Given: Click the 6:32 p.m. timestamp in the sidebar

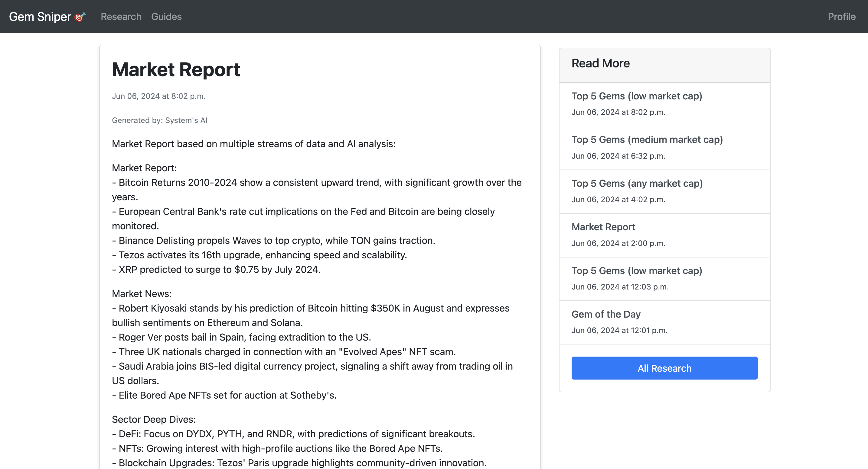Looking at the screenshot, I should pyautogui.click(x=618, y=156).
